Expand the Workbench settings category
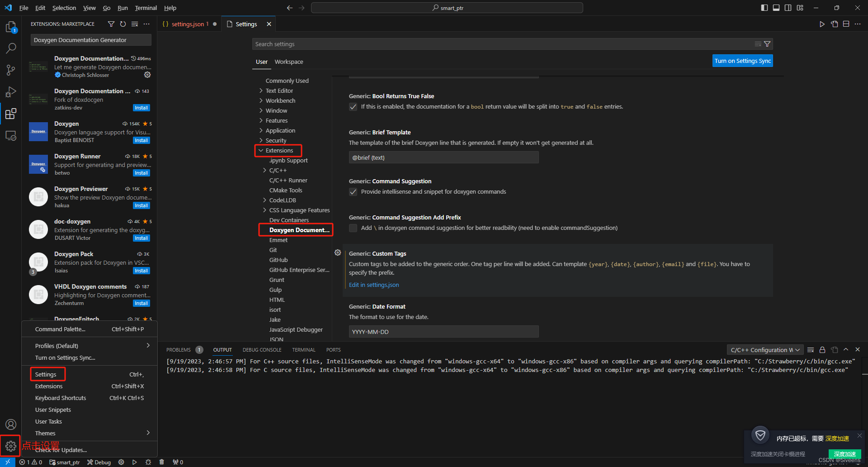The image size is (868, 467). point(261,100)
